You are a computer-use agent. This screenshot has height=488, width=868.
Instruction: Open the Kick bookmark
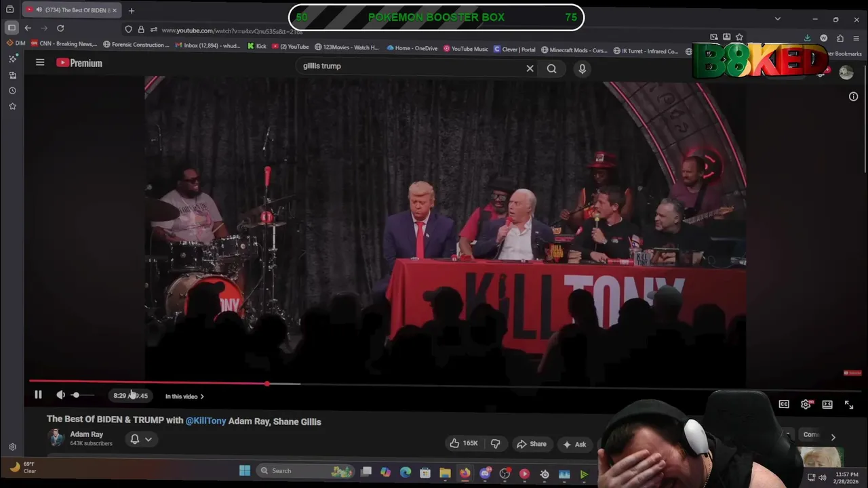coord(257,46)
